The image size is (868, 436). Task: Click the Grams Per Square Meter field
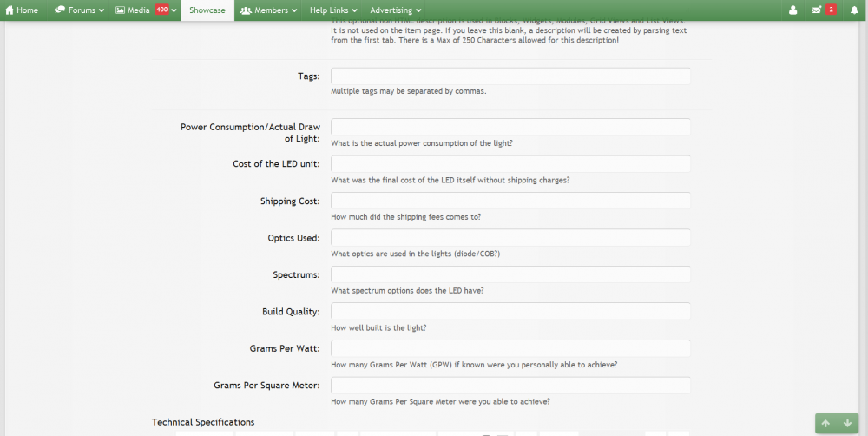[510, 386]
